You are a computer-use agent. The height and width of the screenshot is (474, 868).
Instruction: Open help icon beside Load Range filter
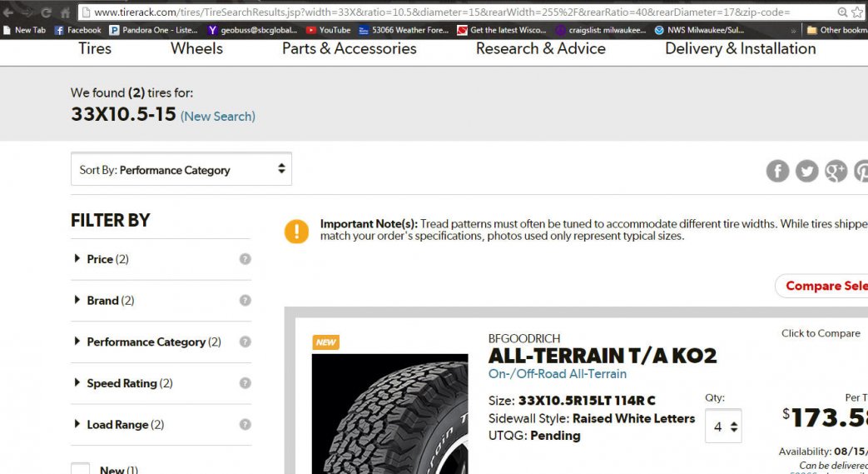pyautogui.click(x=246, y=424)
